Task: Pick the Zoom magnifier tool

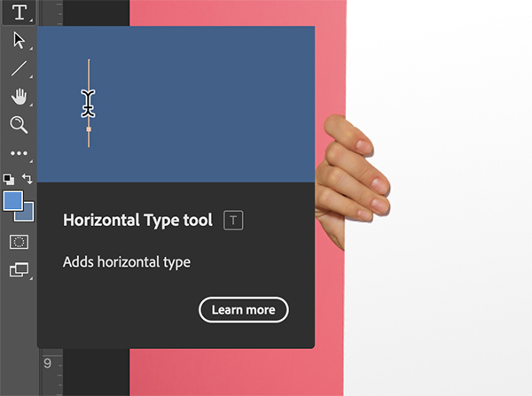Action: (x=19, y=125)
